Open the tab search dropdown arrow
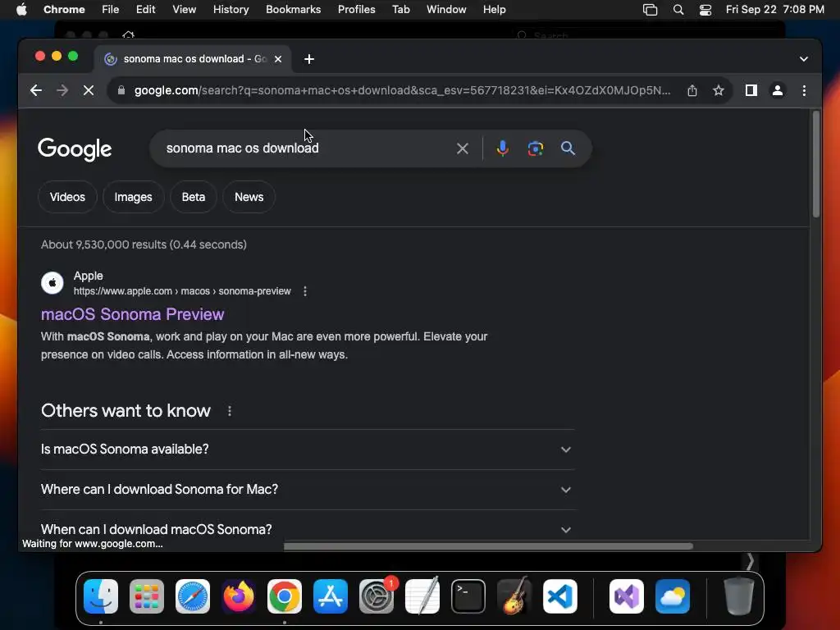The width and height of the screenshot is (840, 630). [804, 59]
